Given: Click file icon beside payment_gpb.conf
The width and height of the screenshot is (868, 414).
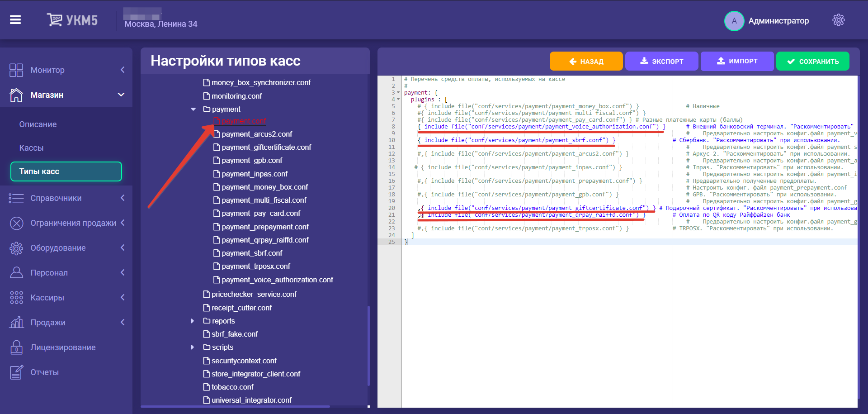Looking at the screenshot, I should pos(217,160).
